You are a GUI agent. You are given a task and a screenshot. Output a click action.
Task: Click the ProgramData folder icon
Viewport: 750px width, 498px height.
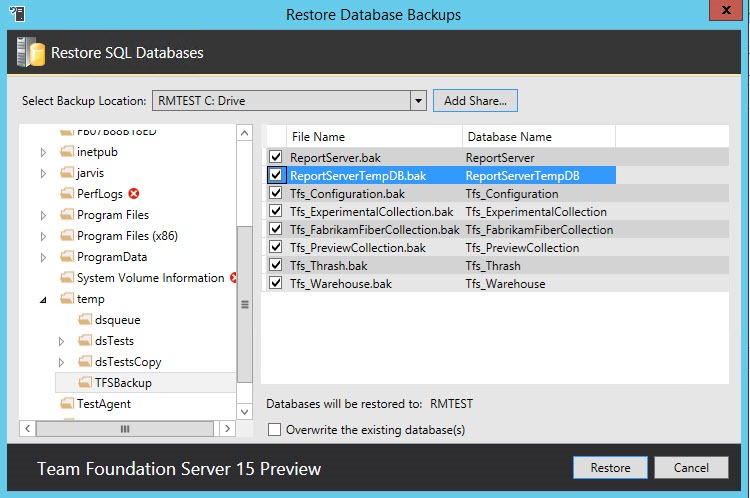tap(67, 257)
